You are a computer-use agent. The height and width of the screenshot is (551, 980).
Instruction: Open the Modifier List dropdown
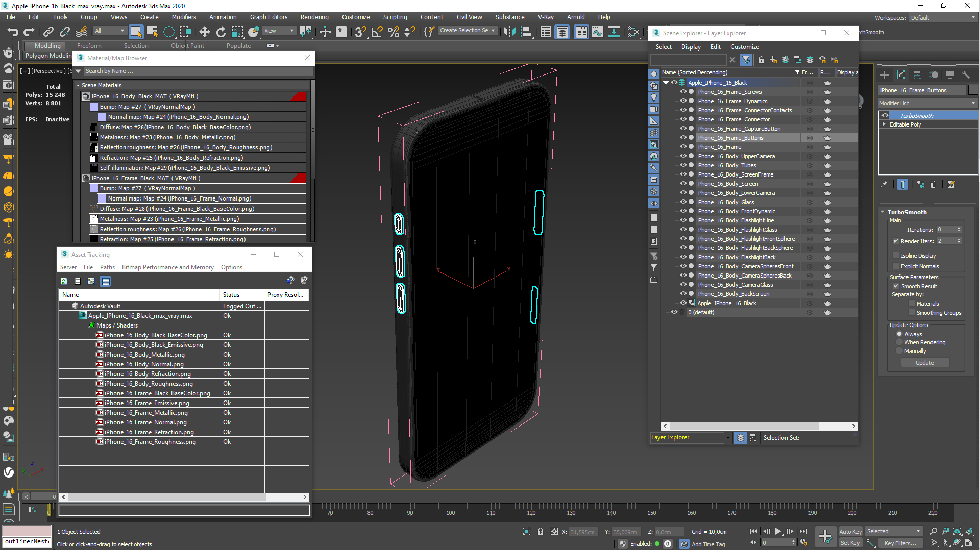coord(927,103)
